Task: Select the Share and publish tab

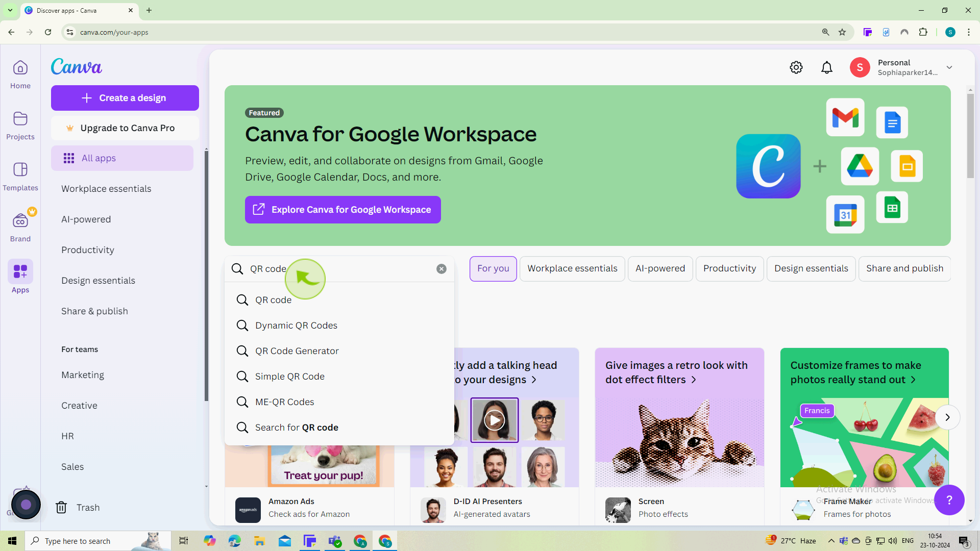Action: pos(904,268)
